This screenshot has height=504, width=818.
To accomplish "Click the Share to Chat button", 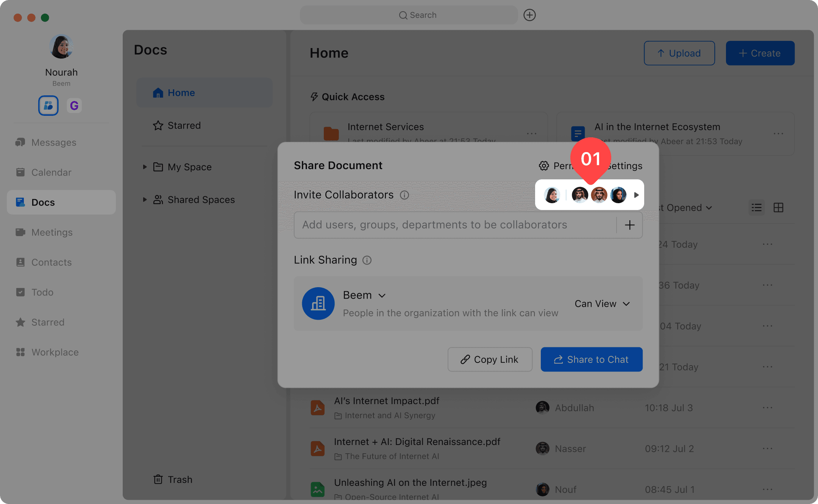I will (591, 359).
